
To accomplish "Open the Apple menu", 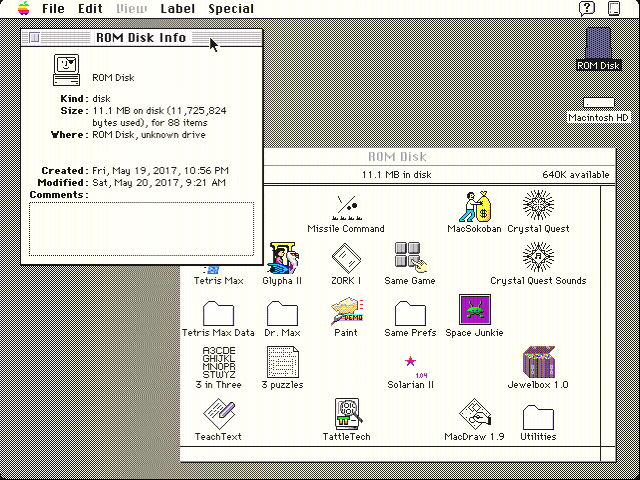I will [24, 8].
